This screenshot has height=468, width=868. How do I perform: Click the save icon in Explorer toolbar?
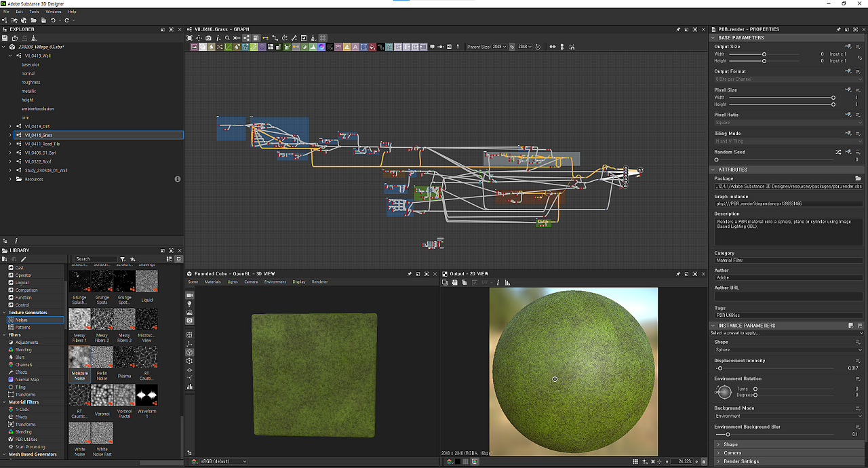5,38
